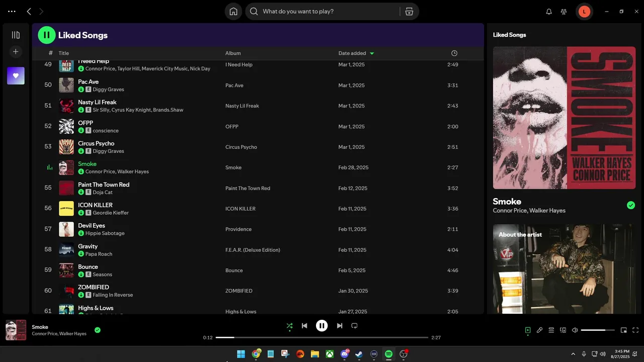Open the Browse icon in search bar
The image size is (644, 362).
[409, 12]
